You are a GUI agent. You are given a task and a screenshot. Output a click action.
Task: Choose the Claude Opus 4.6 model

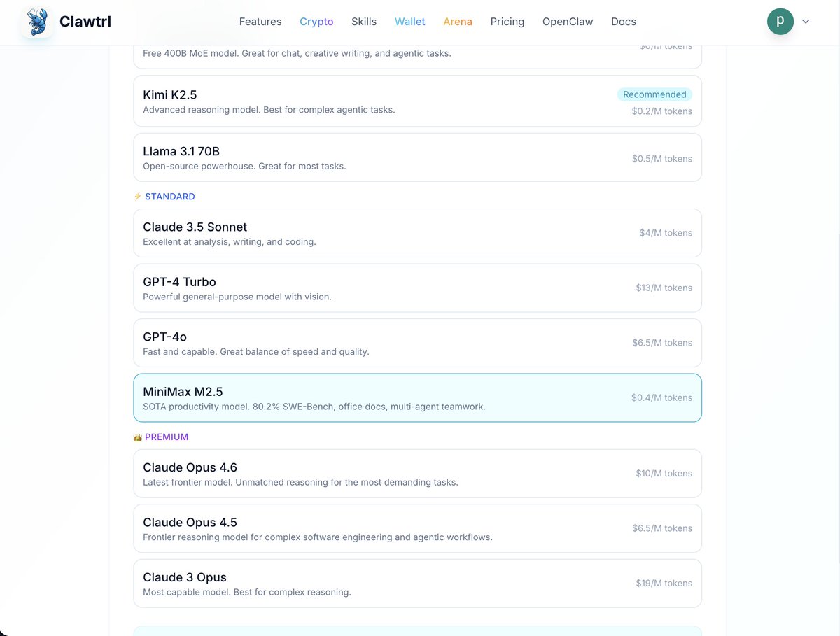(418, 474)
